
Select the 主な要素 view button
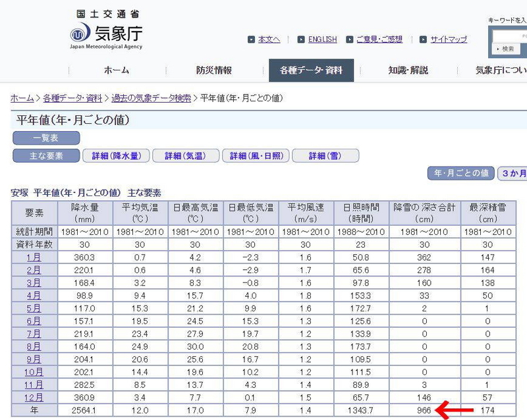tap(46, 156)
